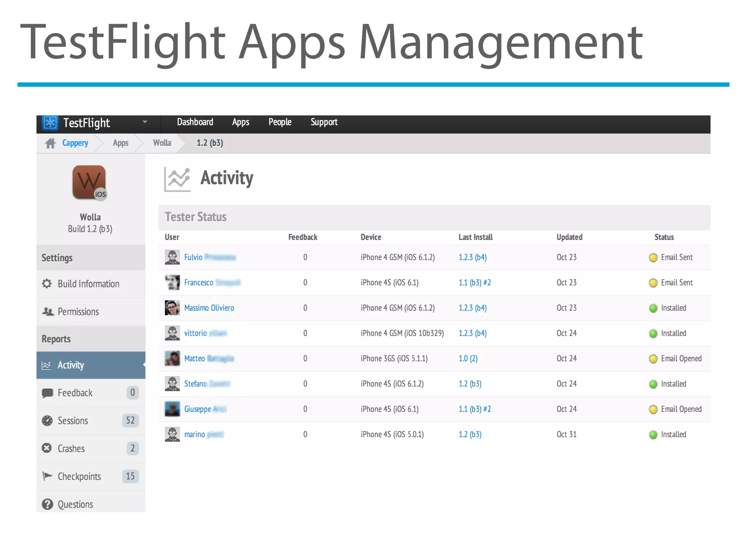The image size is (747, 560).
Task: Click Feedback count badge 0
Action: (132, 392)
